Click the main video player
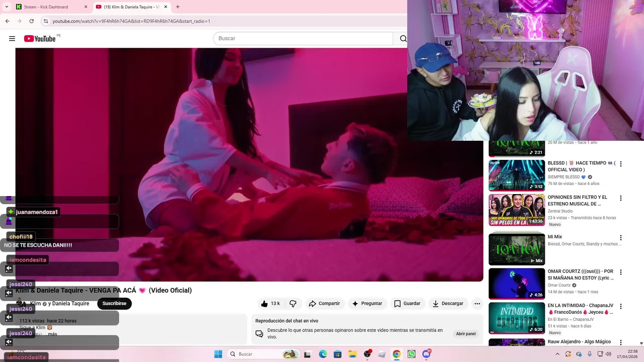The image size is (644, 362). (x=249, y=164)
